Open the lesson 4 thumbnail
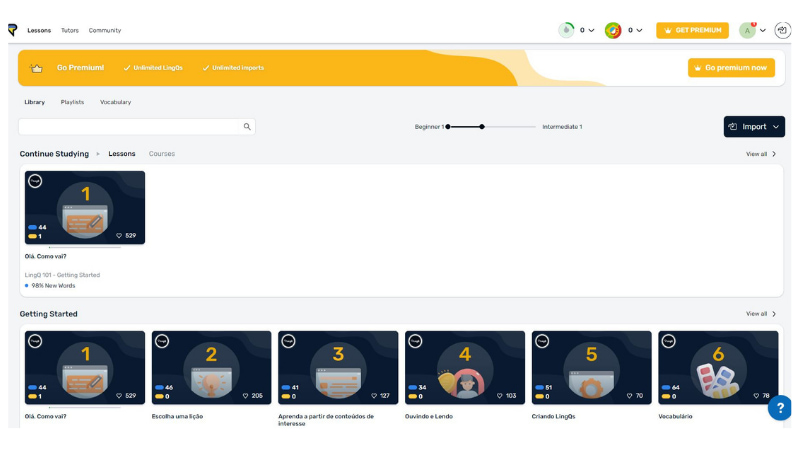Image resolution: width=800 pixels, height=450 pixels. coord(465,367)
